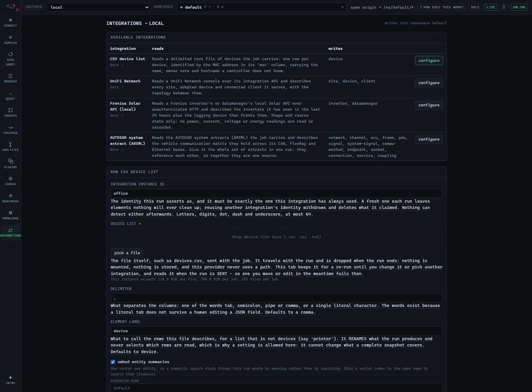Toggle embed entity summaries checkbox

coord(113,362)
